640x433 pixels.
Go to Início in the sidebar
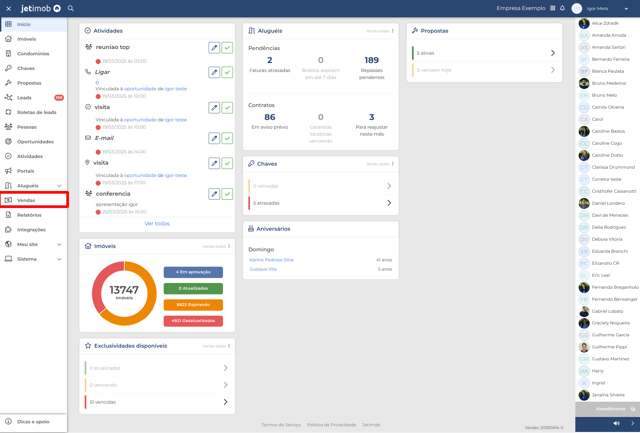(x=33, y=24)
